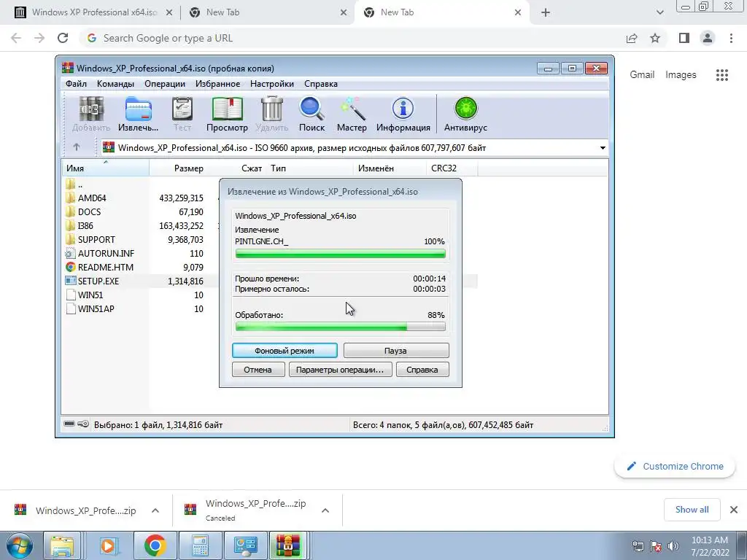Click the Добавить archive icon
Screen dimensions: 747x560
(x=91, y=114)
